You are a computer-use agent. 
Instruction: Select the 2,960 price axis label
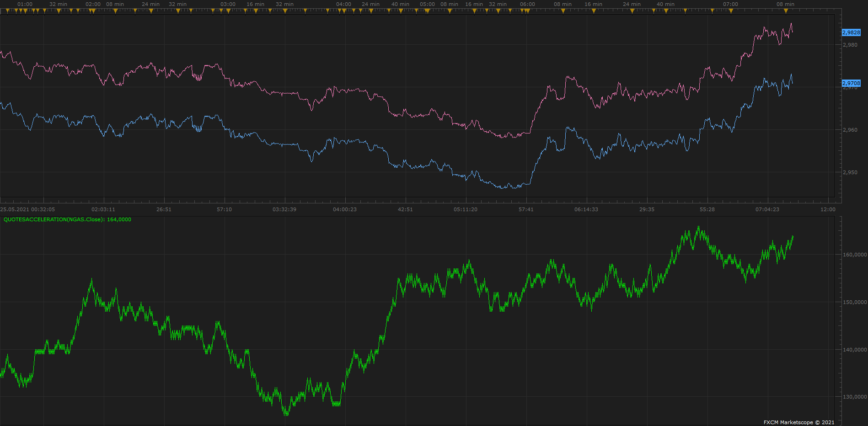[850, 130]
